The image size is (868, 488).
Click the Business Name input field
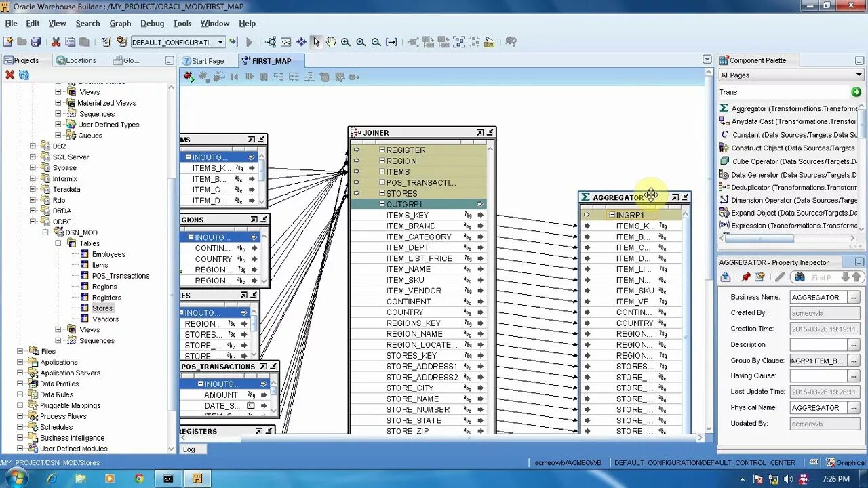[x=818, y=297]
